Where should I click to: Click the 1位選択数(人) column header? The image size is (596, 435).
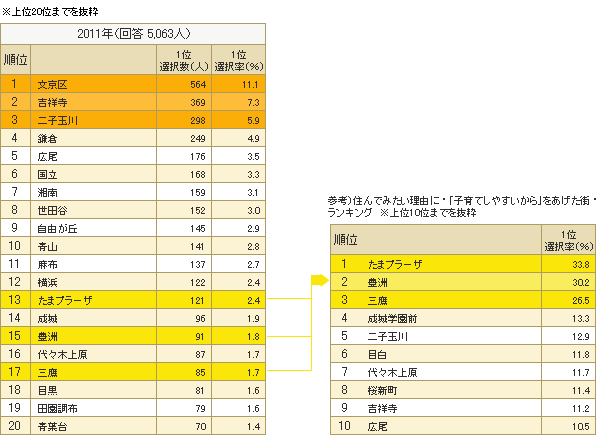184,60
